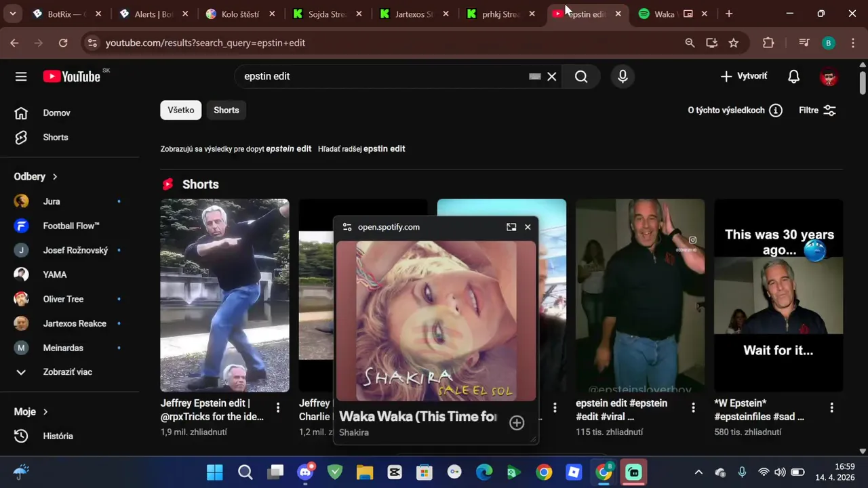Add Waka Waka to library plus icon
868x488 pixels.
pos(517,423)
